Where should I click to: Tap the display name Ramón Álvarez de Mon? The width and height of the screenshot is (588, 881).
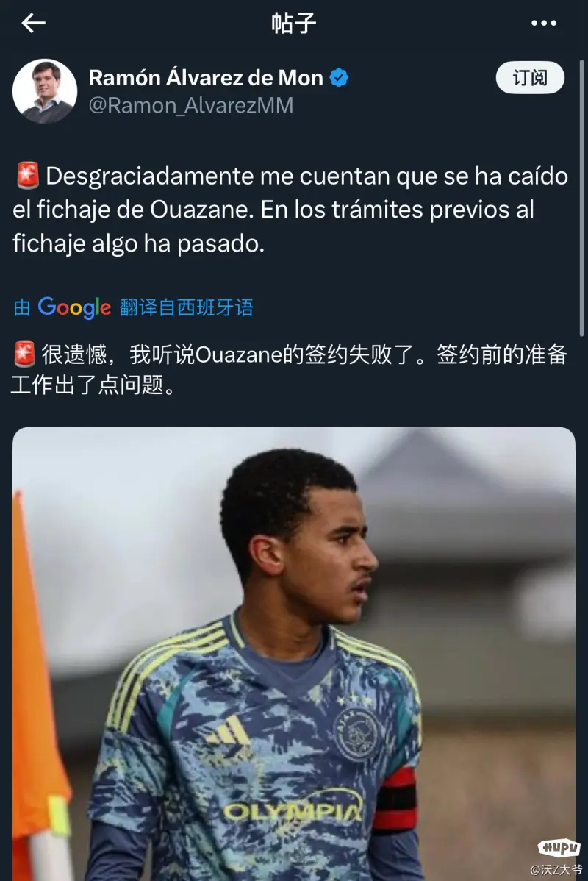point(206,77)
